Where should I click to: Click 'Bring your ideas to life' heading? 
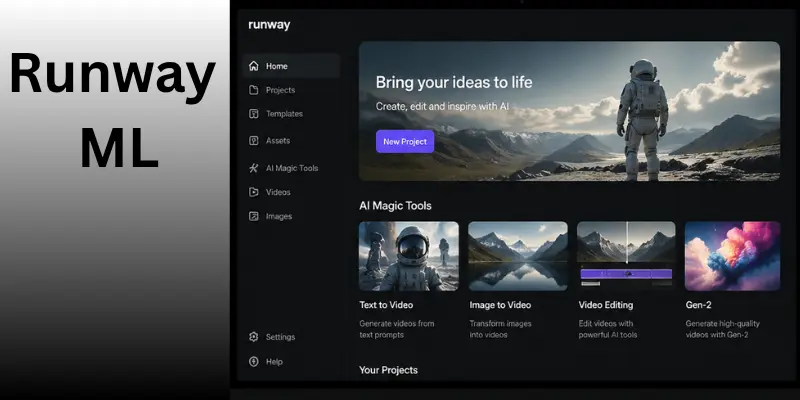(454, 82)
